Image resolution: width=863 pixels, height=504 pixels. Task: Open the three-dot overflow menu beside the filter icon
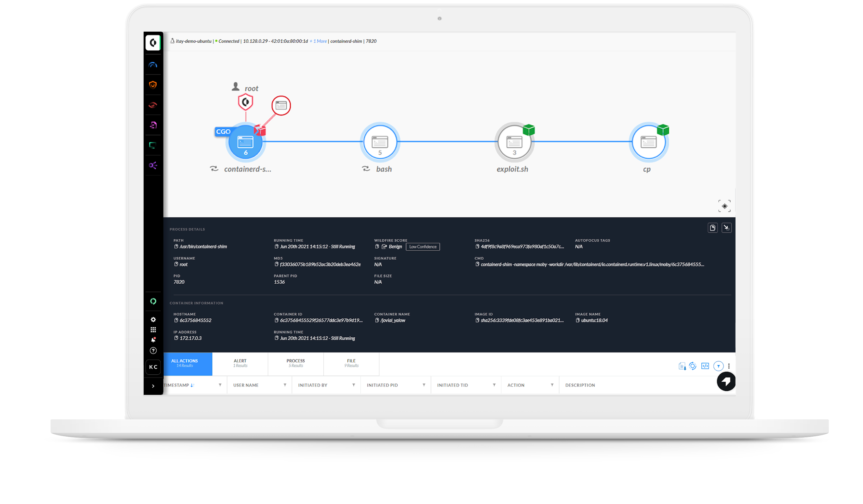click(729, 366)
